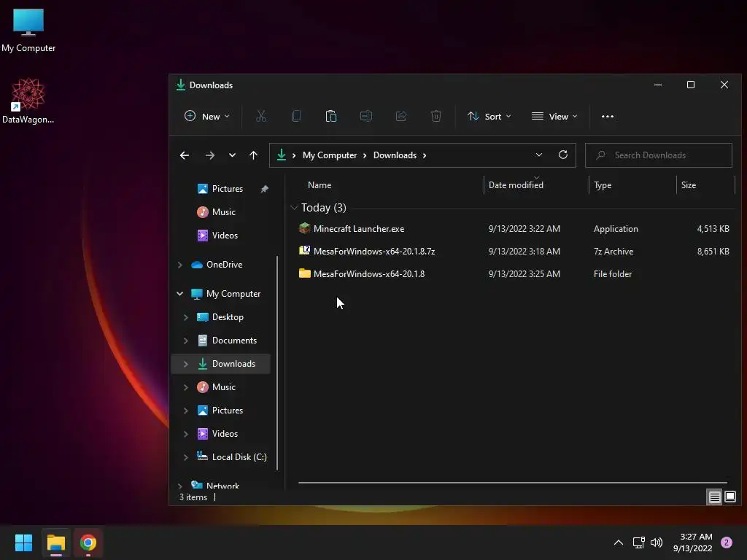The height and width of the screenshot is (560, 747).
Task: Sort by the Size column header
Action: point(689,185)
